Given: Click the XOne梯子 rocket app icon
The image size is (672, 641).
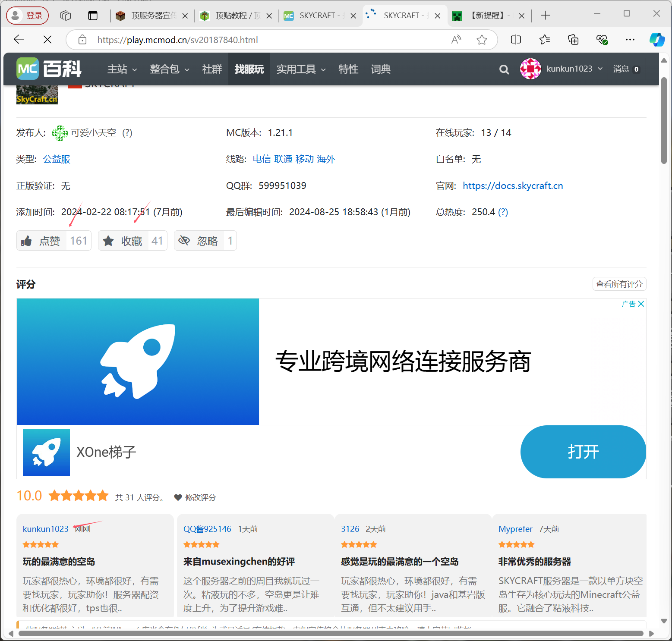Looking at the screenshot, I should (46, 452).
